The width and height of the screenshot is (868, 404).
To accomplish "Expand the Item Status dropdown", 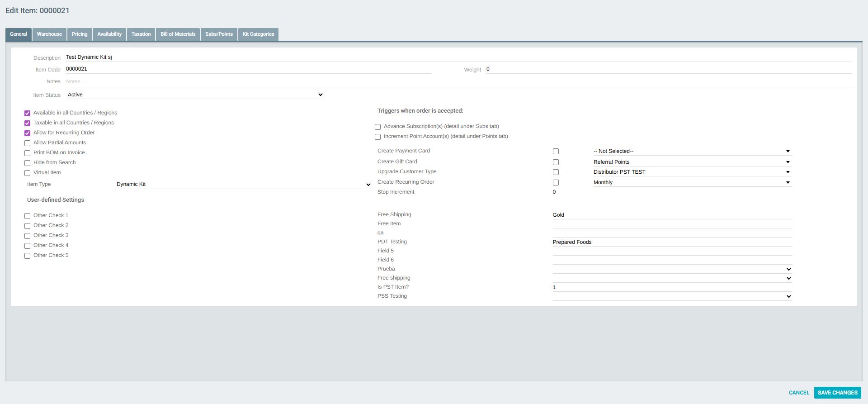I will [x=195, y=95].
